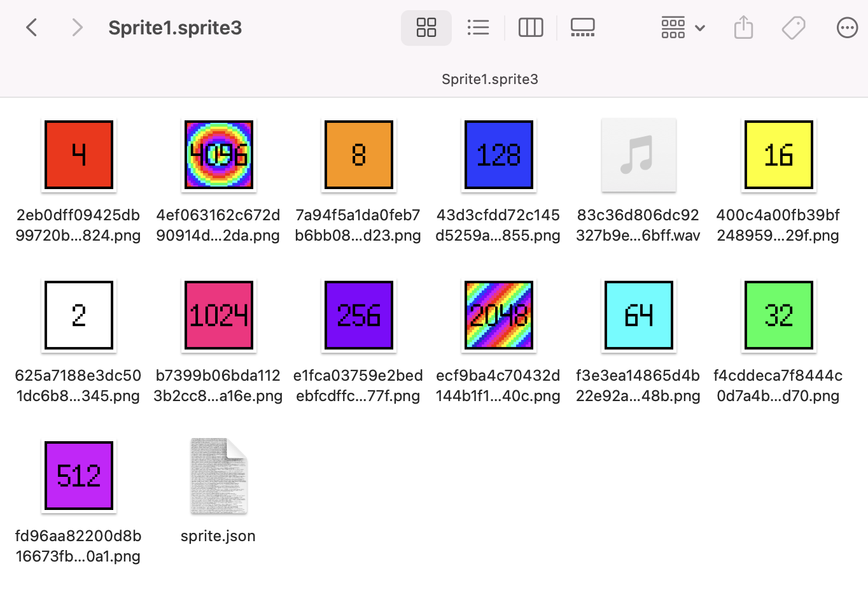Click file name 43d3cfdd72c145d5259a…855.png

pyautogui.click(x=498, y=225)
